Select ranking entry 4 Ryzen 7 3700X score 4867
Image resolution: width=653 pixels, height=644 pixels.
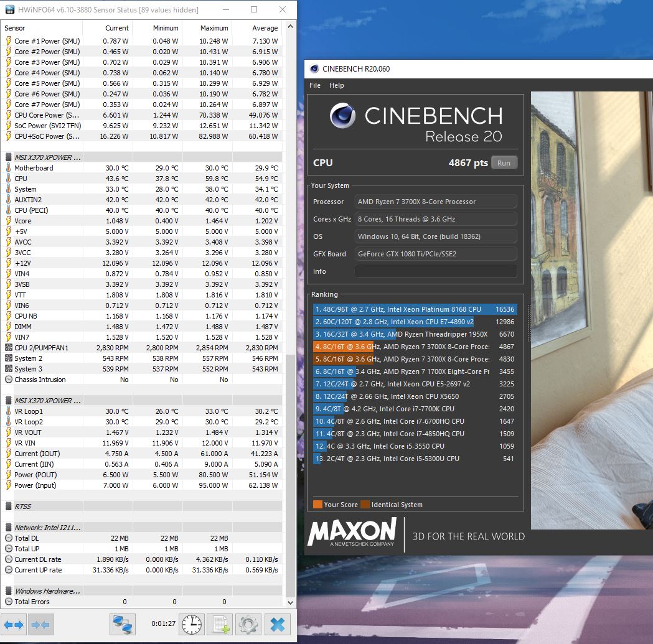pyautogui.click(x=415, y=347)
